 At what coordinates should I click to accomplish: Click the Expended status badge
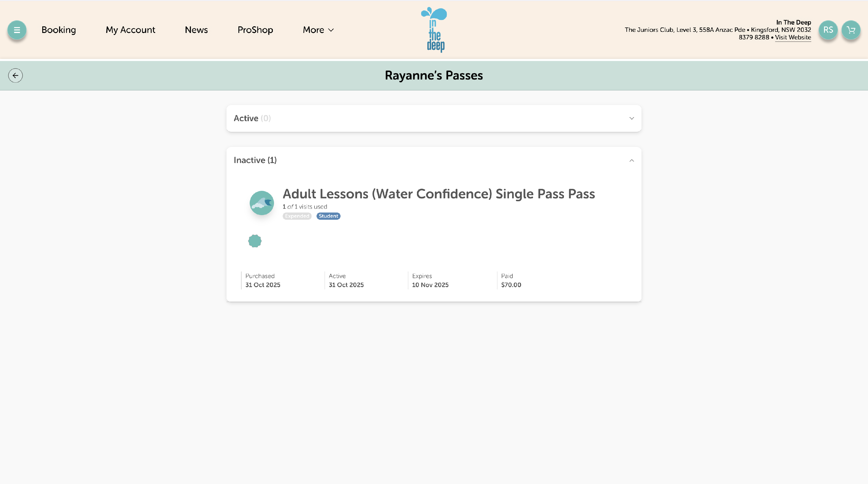tap(297, 216)
